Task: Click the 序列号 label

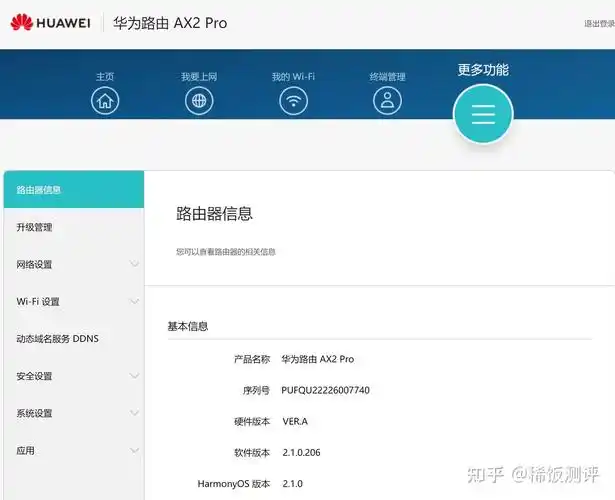Action: [x=257, y=391]
